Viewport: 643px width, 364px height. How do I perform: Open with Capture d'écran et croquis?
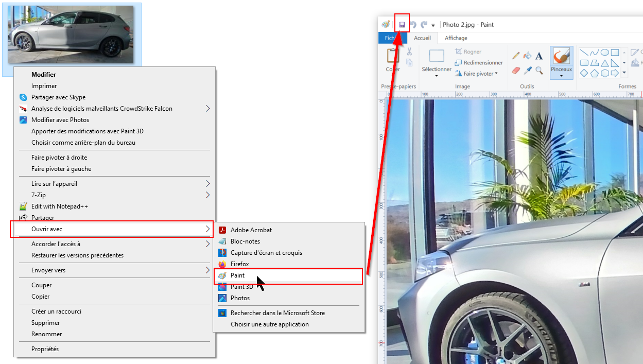[x=289, y=253]
